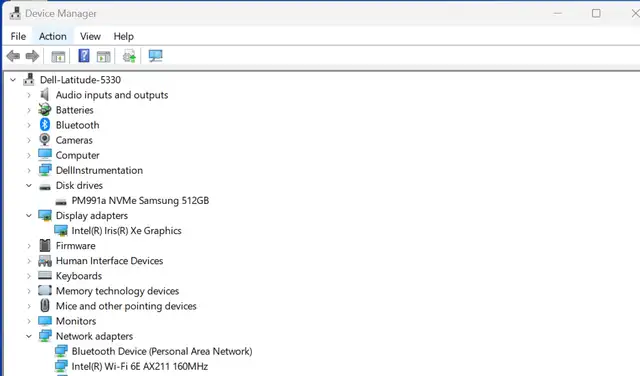
Task: Click the Forward arrow toolbar icon
Action: tap(32, 56)
